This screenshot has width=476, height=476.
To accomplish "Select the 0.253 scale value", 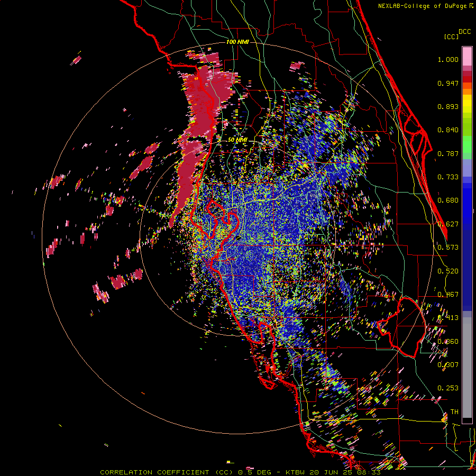I will pyautogui.click(x=448, y=388).
